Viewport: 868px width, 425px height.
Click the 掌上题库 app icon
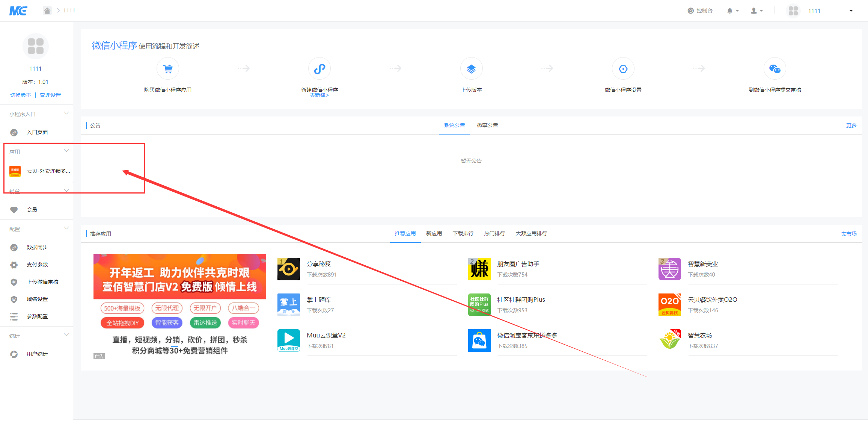(x=289, y=305)
